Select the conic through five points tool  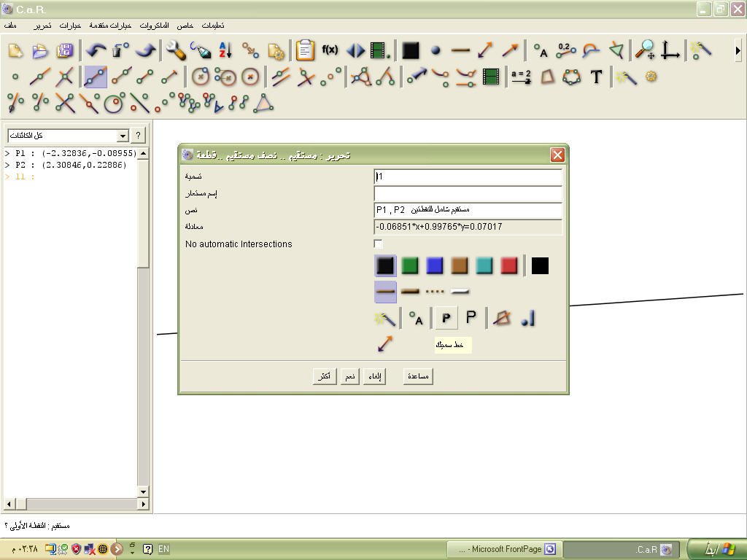[x=571, y=77]
